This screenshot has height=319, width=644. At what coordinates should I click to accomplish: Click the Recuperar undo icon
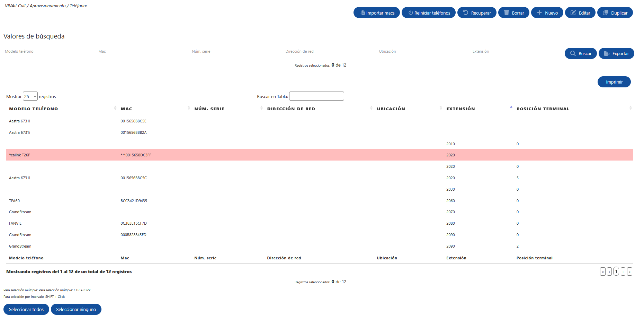[466, 13]
